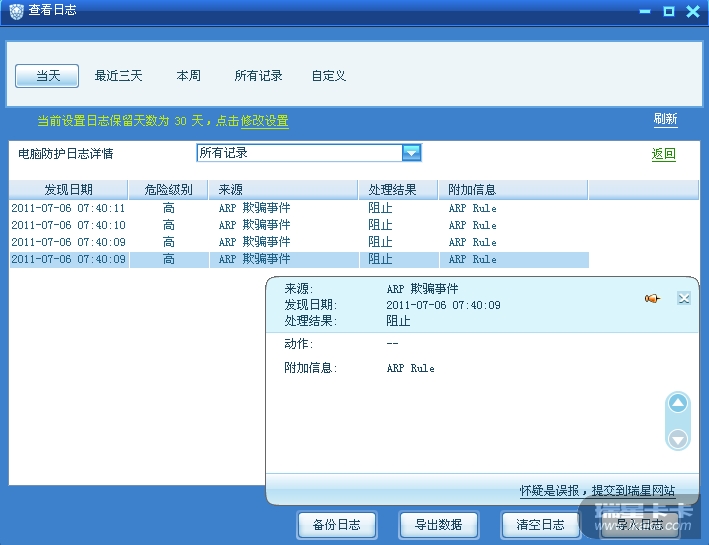The width and height of the screenshot is (709, 545).
Task: Click the Rising shield icon in title bar
Action: point(14,11)
